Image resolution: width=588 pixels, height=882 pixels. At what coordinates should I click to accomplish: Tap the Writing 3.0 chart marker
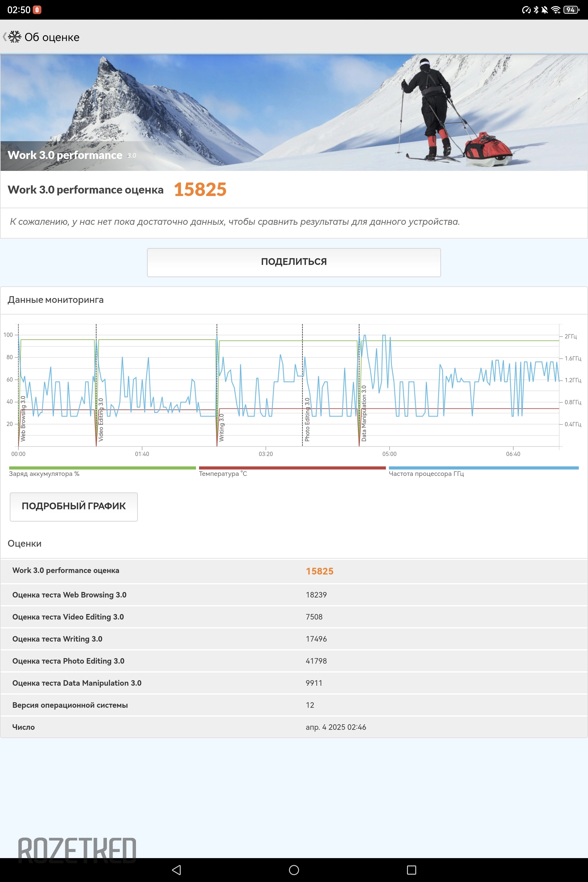click(221, 428)
